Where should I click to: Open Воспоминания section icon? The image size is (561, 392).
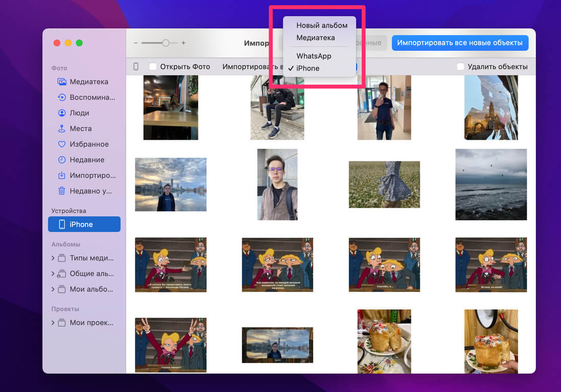click(x=62, y=97)
